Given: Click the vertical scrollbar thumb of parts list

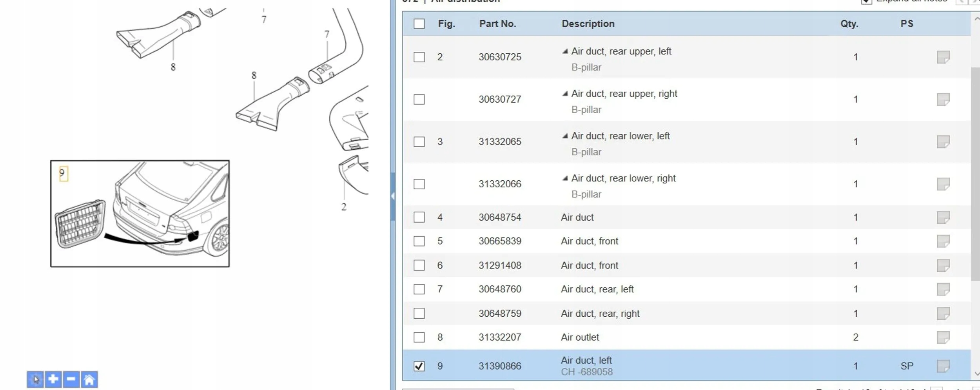Looking at the screenshot, I should coord(975,174).
